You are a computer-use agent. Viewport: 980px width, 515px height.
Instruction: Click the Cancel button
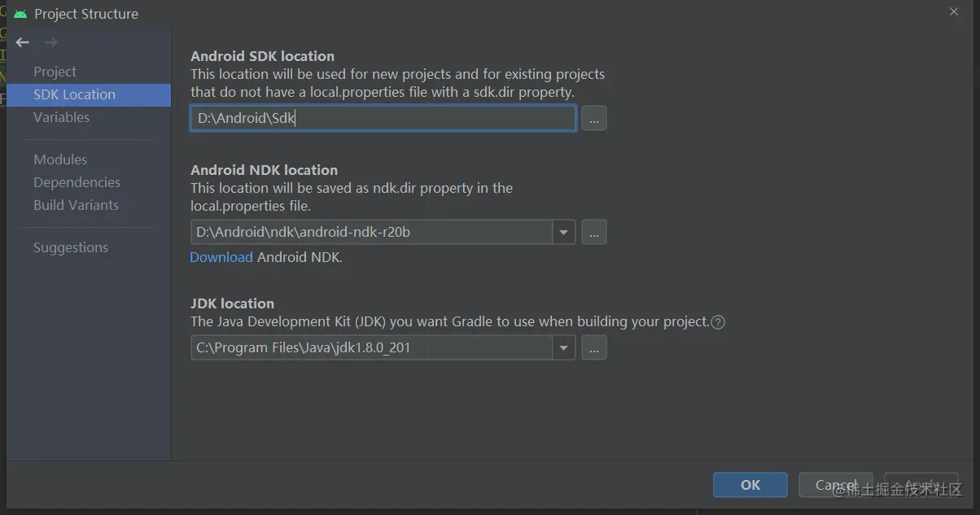[x=836, y=485]
